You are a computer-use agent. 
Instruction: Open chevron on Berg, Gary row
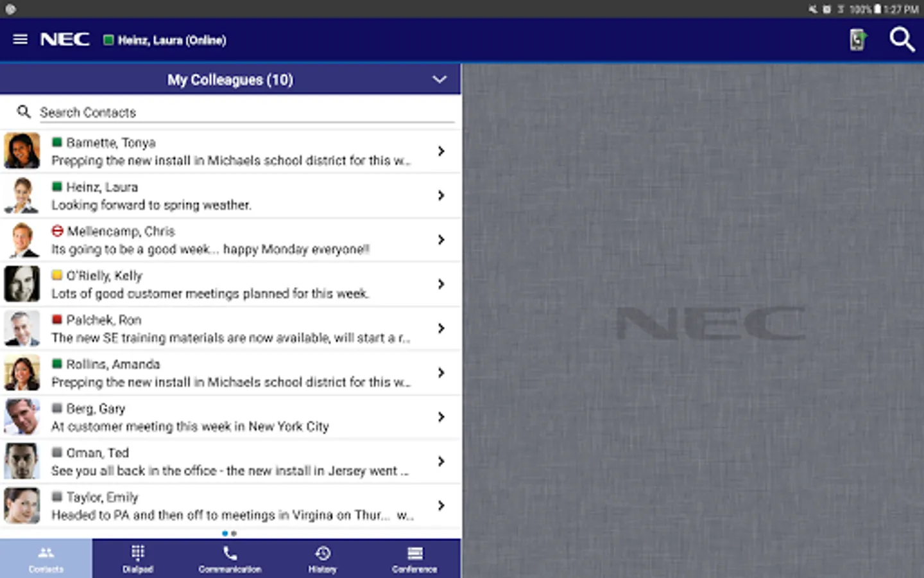[x=441, y=417]
